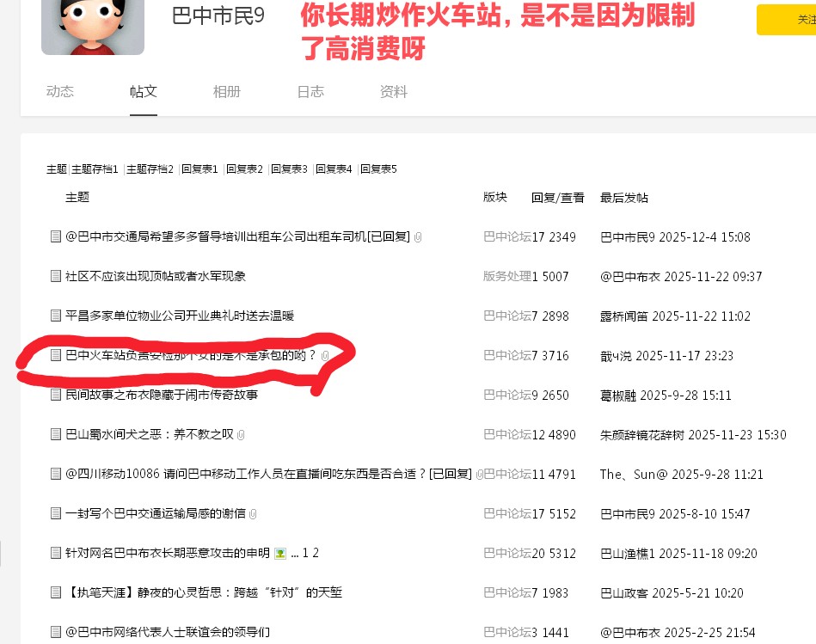Click the thread icon beside @巴中市网络代表人士联谊会的领导们
This screenshot has width=816, height=644.
[x=56, y=632]
